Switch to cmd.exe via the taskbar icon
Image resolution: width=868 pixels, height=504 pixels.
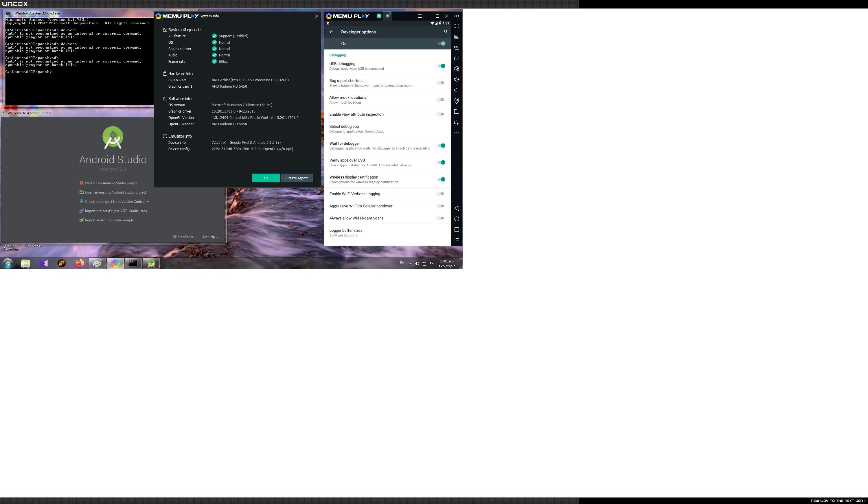click(x=133, y=263)
